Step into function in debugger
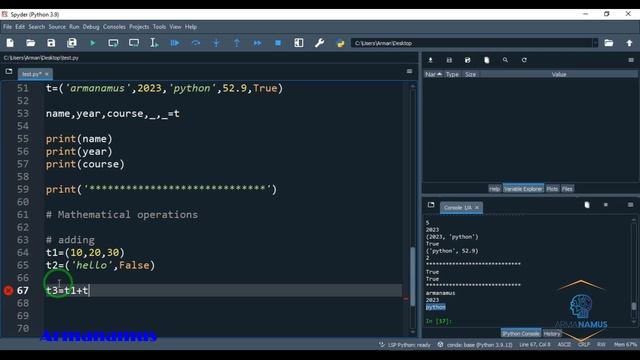The image size is (640, 360). pyautogui.click(x=216, y=43)
